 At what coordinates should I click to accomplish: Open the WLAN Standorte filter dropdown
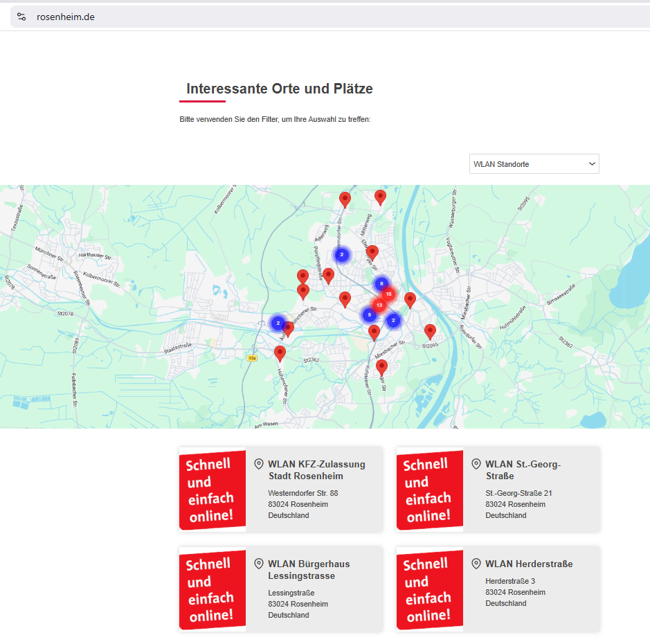tap(534, 164)
